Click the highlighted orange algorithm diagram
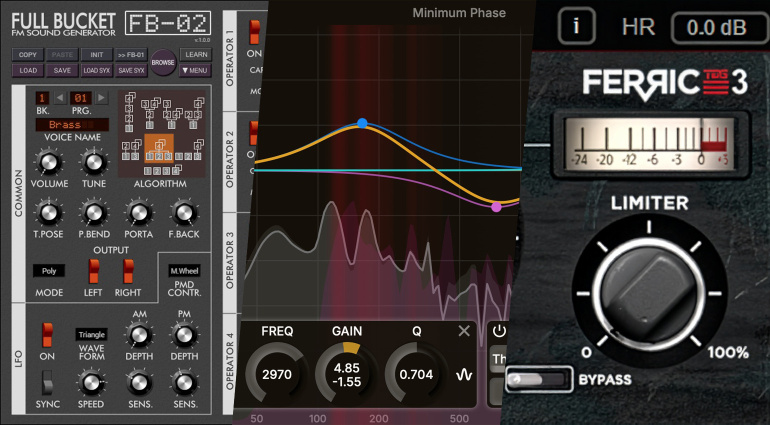Viewport: 770px width, 425px height. pyautogui.click(x=158, y=148)
